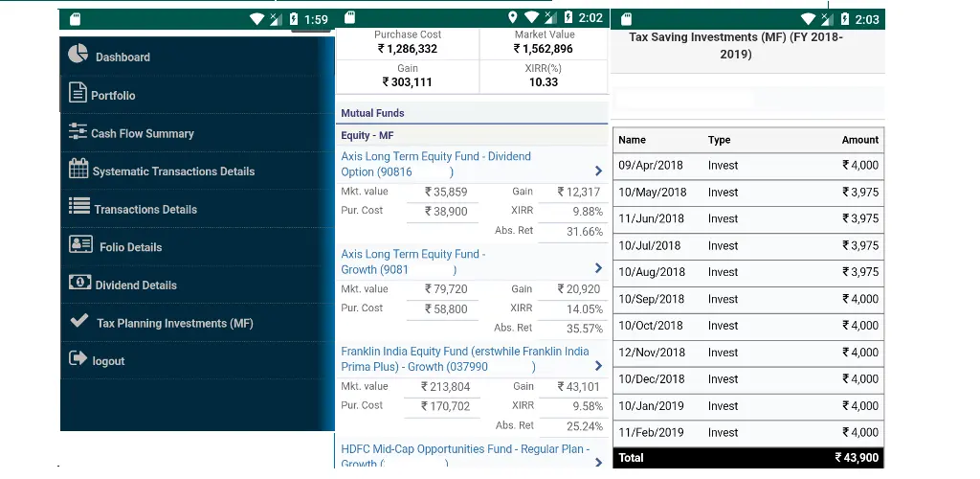Select the 11/Feb/2019 investment row

coord(748,433)
